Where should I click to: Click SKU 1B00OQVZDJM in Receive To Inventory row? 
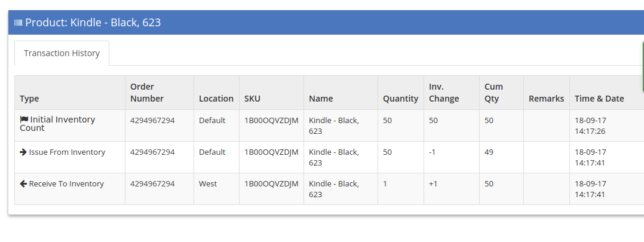(x=271, y=183)
